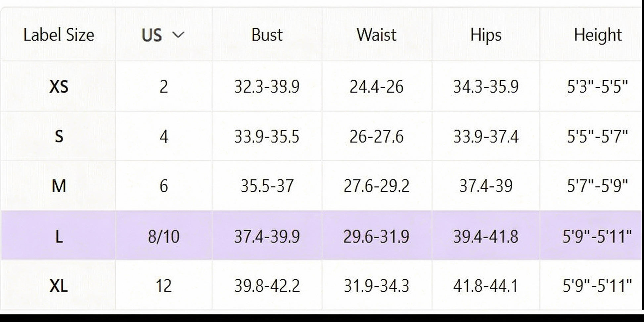The width and height of the screenshot is (644, 322).
Task: Click the Bust column header
Action: point(267,35)
